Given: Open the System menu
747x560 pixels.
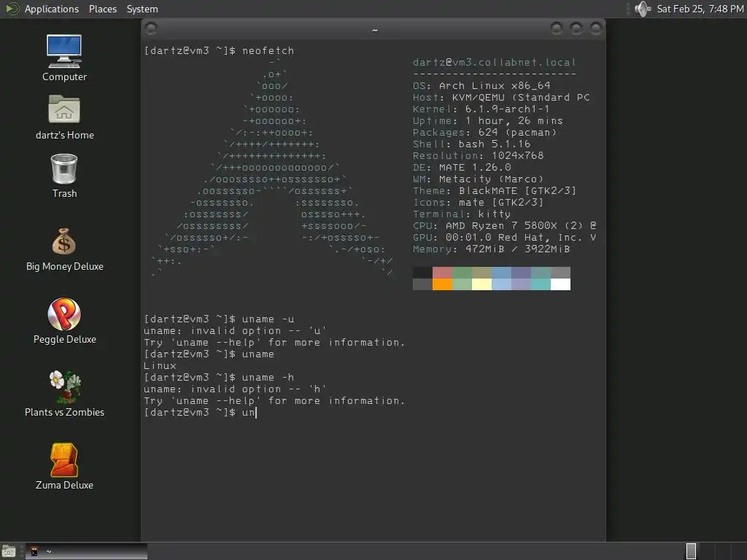Looking at the screenshot, I should (142, 9).
